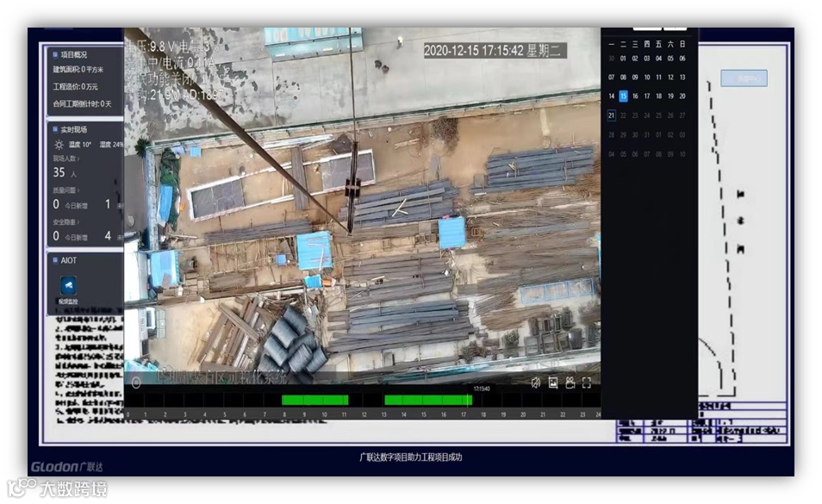
Task: Take a snapshot with the picture icon
Action: click(553, 383)
